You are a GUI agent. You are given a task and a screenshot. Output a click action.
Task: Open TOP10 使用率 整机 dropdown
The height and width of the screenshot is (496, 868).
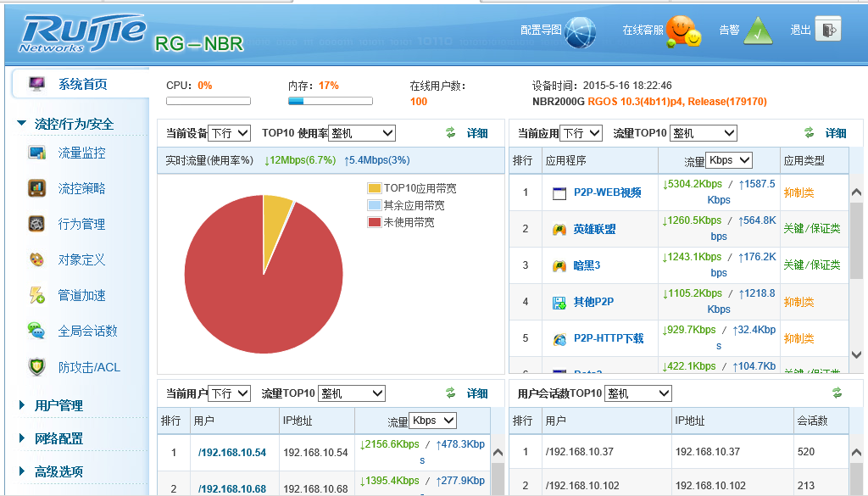[361, 133]
